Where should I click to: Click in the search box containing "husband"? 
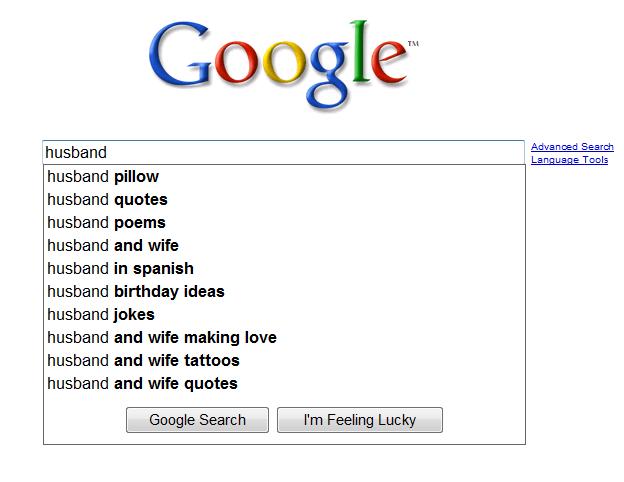tap(283, 153)
